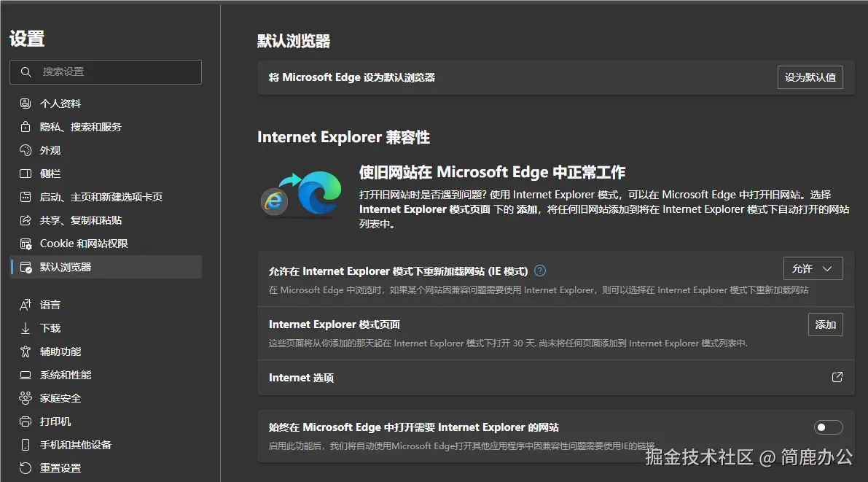Open the 允许 dropdown for IE mode
This screenshot has width=868, height=482.
(813, 268)
